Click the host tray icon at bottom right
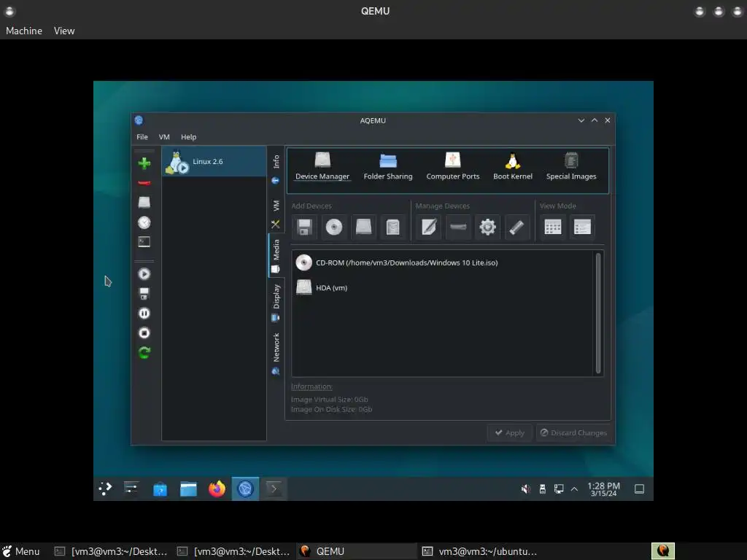 (662, 551)
